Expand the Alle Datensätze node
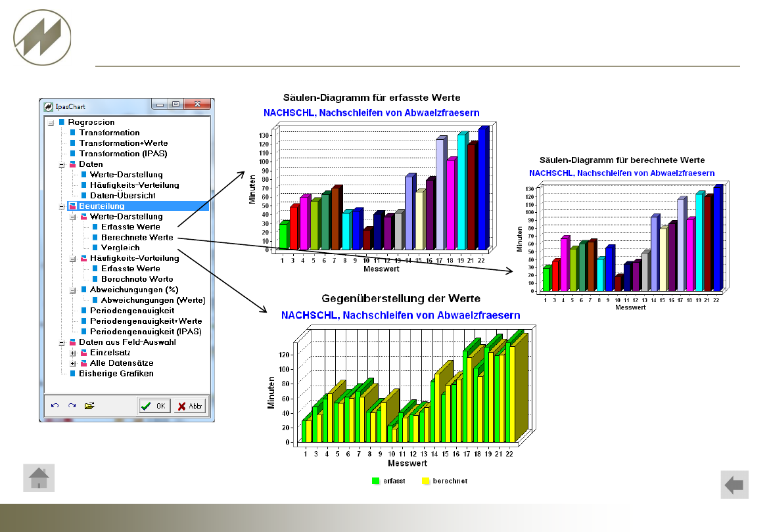The width and height of the screenshot is (769, 532). 72,363
